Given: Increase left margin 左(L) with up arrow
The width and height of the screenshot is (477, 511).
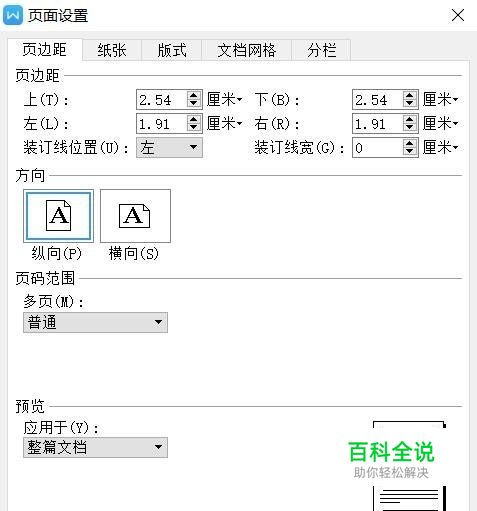Looking at the screenshot, I should pos(194,119).
